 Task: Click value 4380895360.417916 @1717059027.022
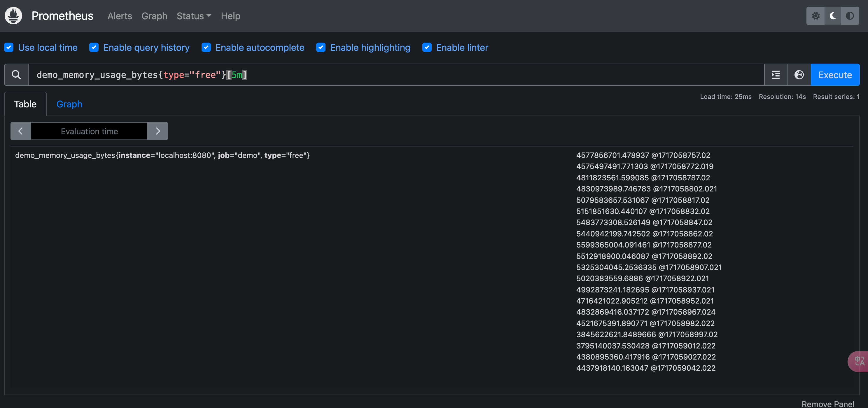(646, 357)
